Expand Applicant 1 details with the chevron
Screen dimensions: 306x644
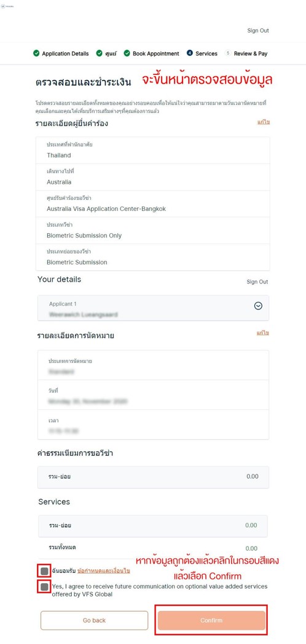258,306
